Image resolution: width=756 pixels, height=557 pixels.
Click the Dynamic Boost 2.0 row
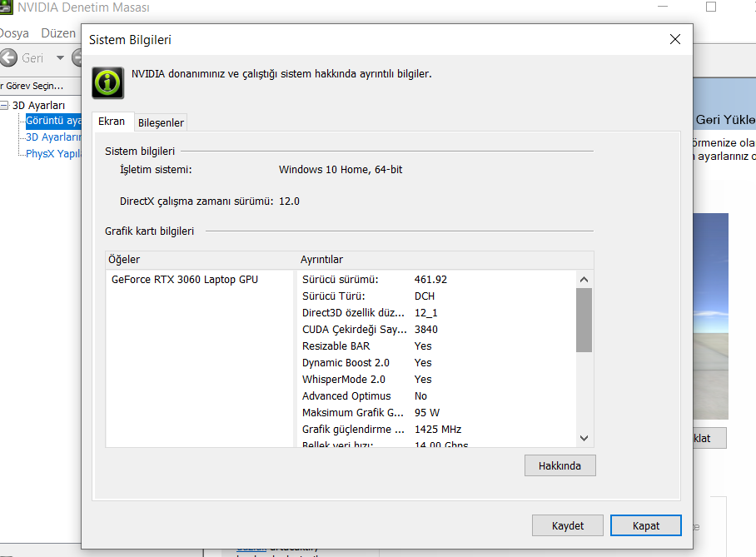(438, 363)
